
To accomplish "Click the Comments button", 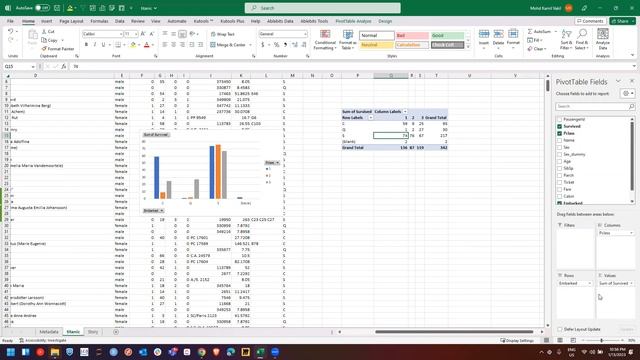I will pyautogui.click(x=591, y=21).
